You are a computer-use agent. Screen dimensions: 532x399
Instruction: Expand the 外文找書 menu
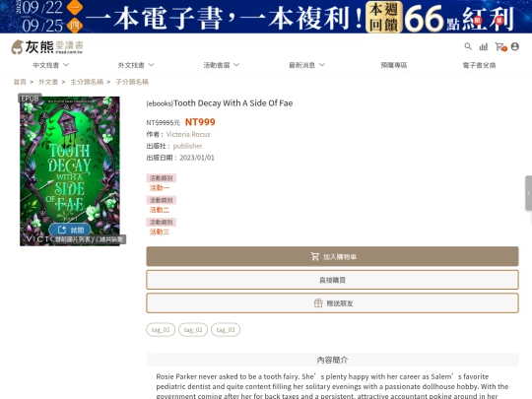tap(136, 65)
